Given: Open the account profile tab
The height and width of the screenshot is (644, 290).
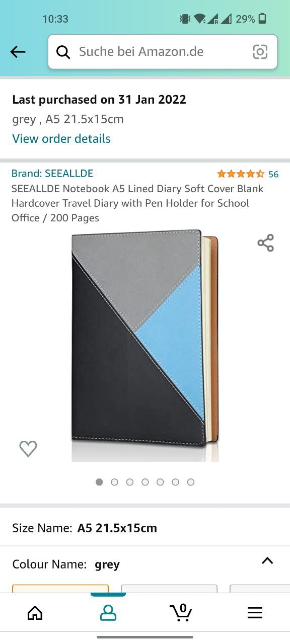Looking at the screenshot, I should tap(108, 612).
